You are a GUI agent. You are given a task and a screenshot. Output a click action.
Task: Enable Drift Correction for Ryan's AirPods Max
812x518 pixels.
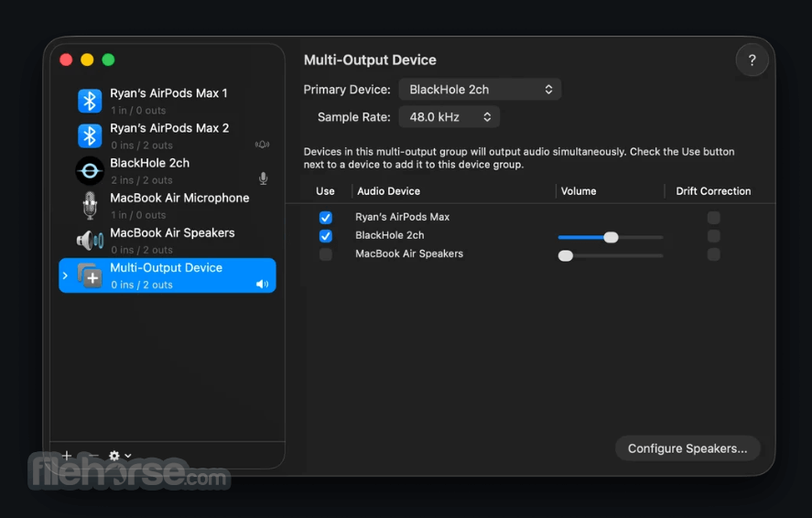click(x=714, y=217)
